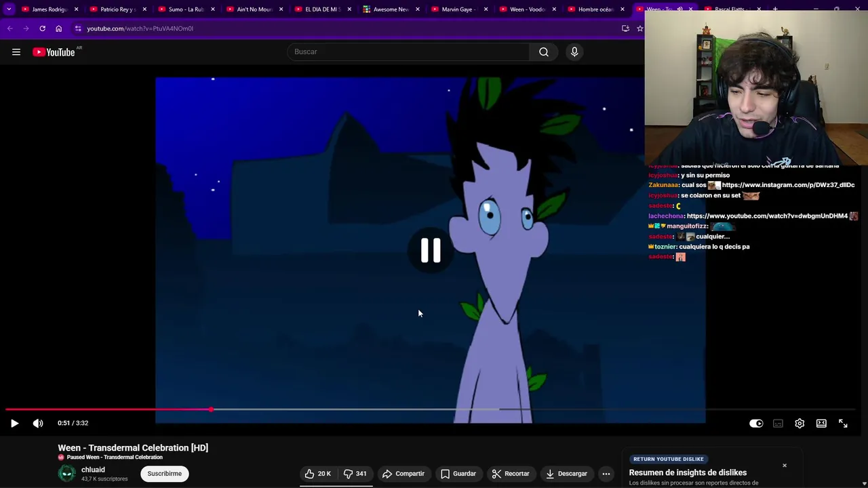The width and height of the screenshot is (868, 488).
Task: Go forward in browser history
Action: 26,28
